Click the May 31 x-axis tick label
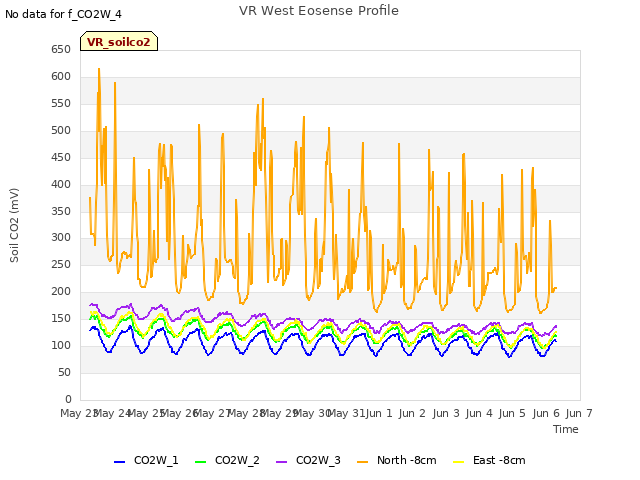This screenshot has height=480, width=640. pos(346,413)
